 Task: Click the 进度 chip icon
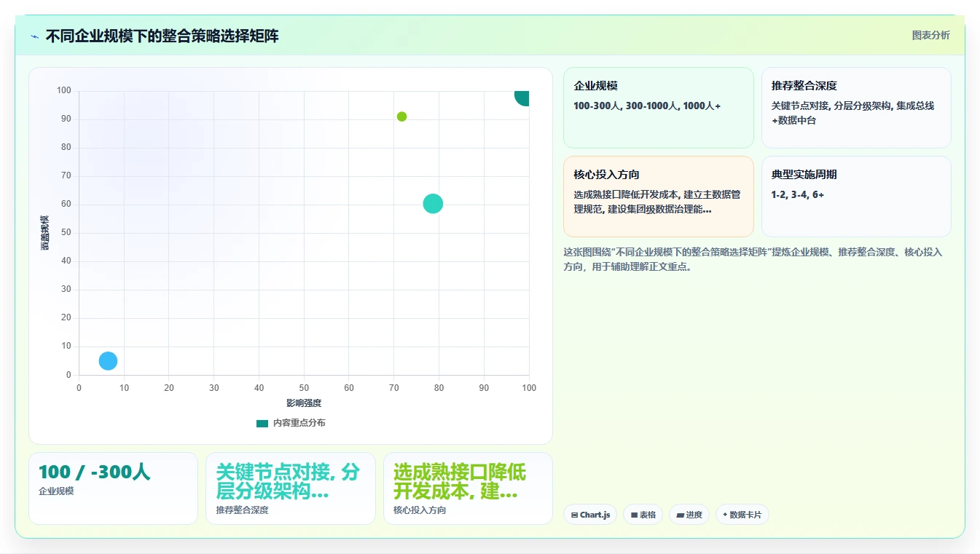click(681, 515)
